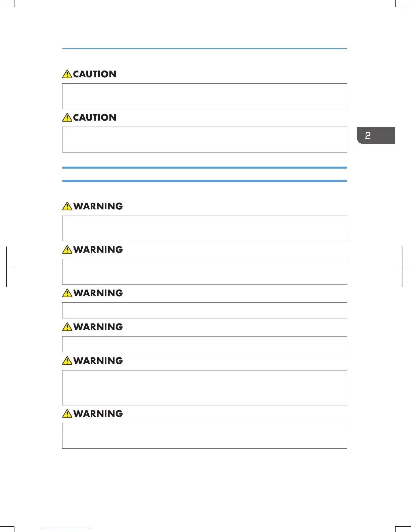
Task: Click the sixth WARNING triangle icon
Action: [67, 413]
